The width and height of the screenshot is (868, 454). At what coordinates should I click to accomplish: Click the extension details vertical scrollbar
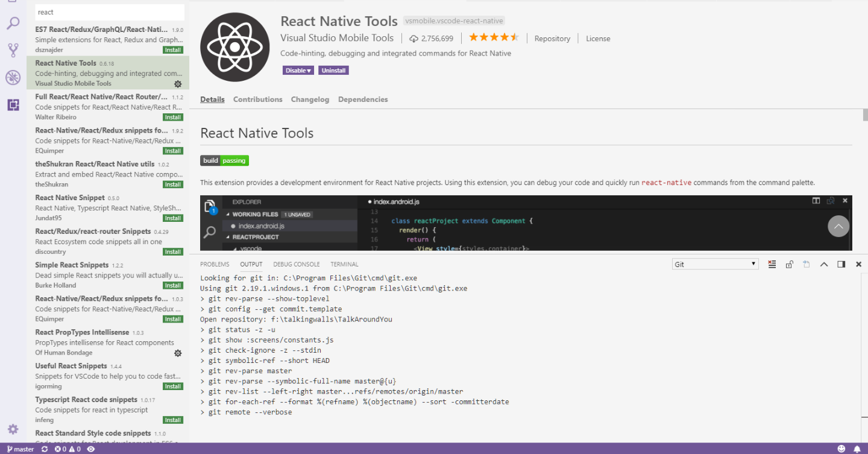(x=865, y=115)
